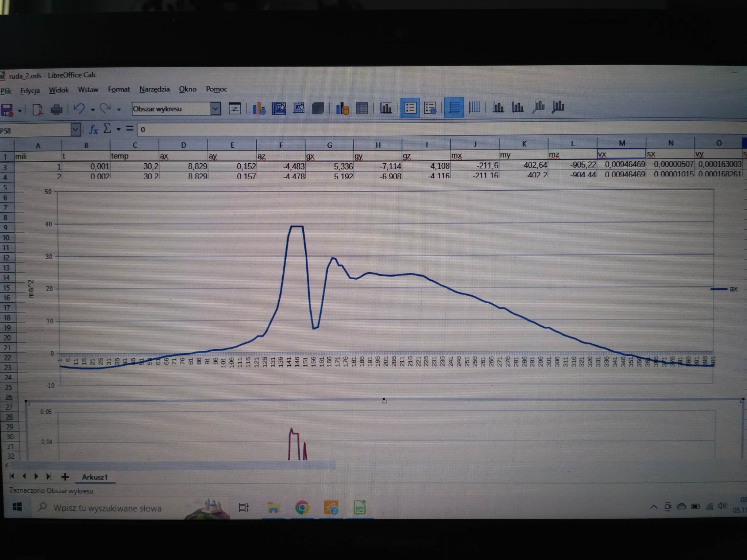Export directly as PDF icon
Image resolution: width=747 pixels, height=560 pixels.
click(x=38, y=109)
